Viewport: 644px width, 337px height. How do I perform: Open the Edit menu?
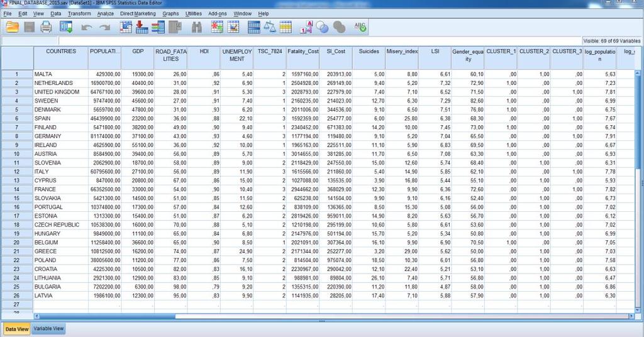coord(23,14)
